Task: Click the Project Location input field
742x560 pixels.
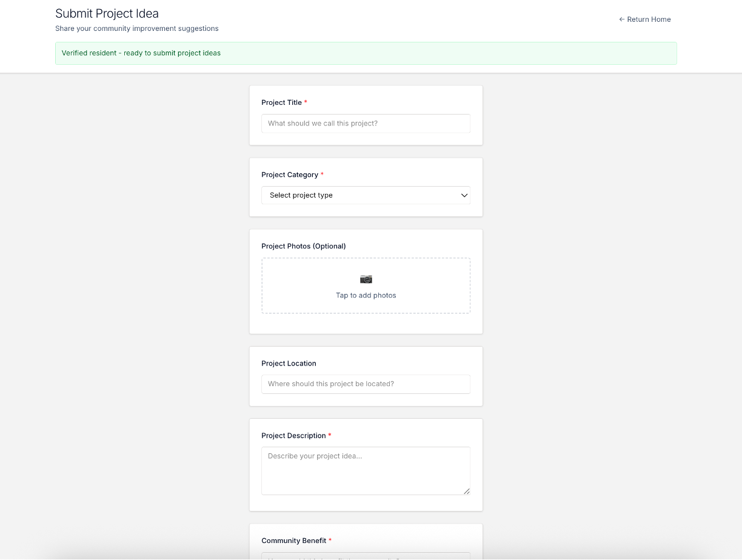Action: pos(366,384)
